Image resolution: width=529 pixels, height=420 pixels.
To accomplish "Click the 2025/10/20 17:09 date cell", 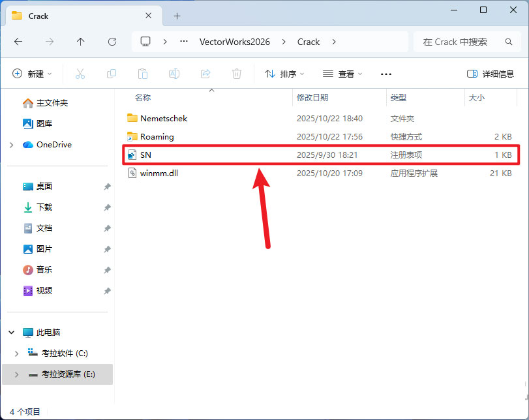I will [x=329, y=173].
